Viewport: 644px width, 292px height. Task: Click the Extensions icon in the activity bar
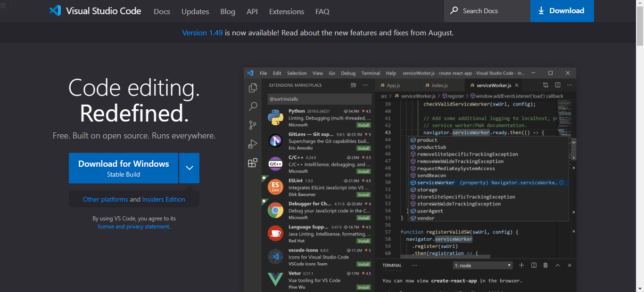[253, 162]
